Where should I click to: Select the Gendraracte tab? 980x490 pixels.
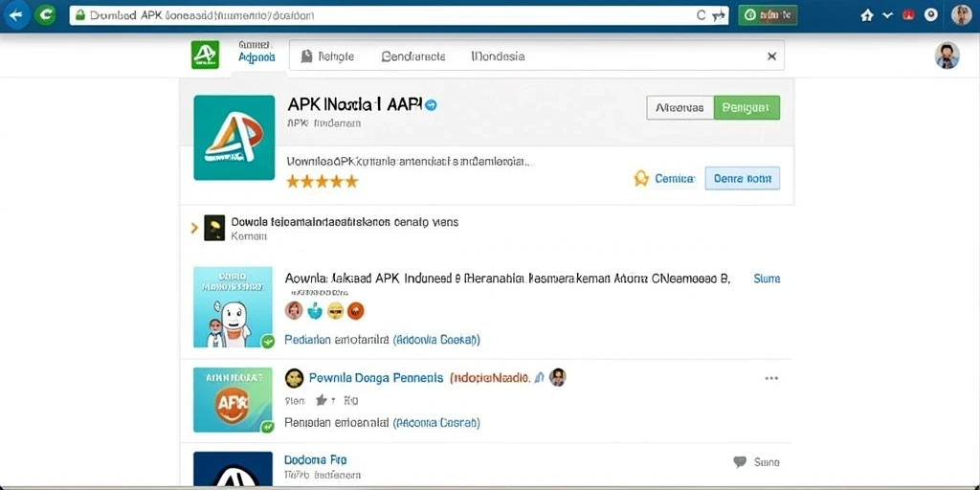pyautogui.click(x=413, y=56)
